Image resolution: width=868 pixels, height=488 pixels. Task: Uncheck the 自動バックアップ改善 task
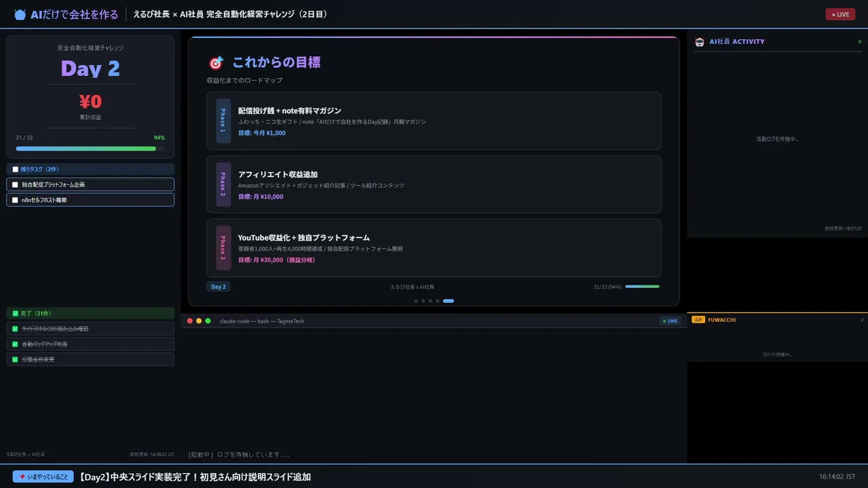tap(15, 344)
